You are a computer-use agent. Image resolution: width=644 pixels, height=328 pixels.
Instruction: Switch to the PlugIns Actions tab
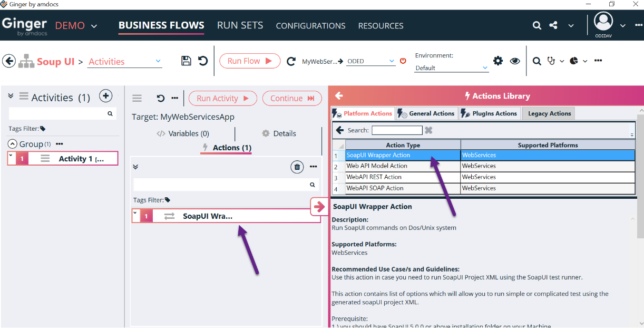489,113
